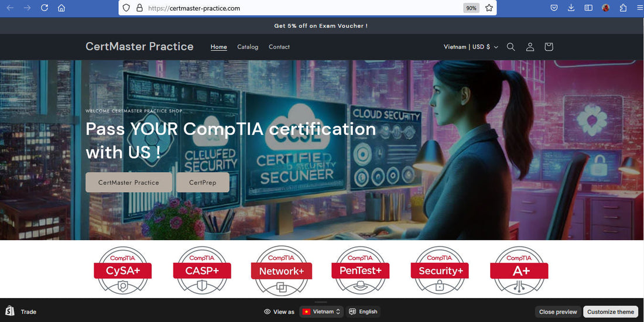Open the browser extensions menu

click(x=623, y=8)
